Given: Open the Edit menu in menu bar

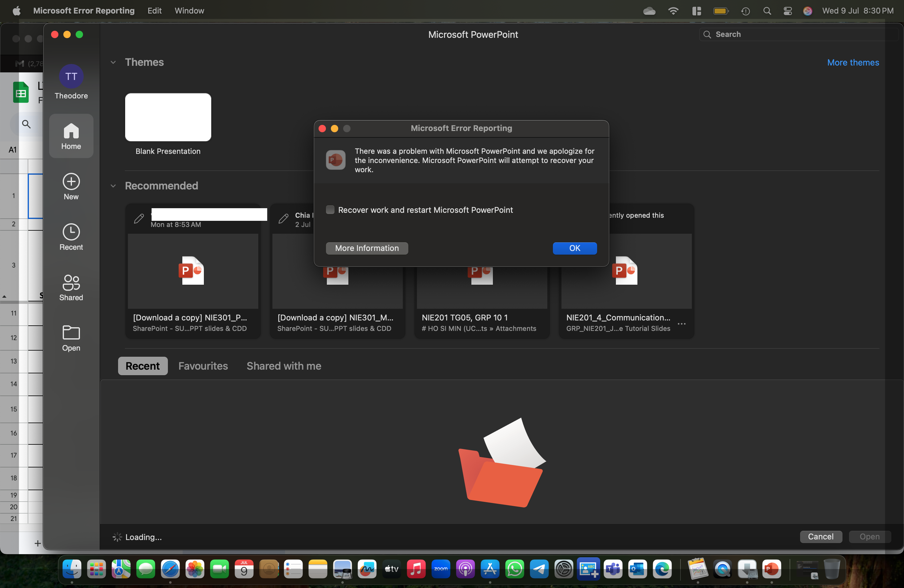Looking at the screenshot, I should (155, 11).
